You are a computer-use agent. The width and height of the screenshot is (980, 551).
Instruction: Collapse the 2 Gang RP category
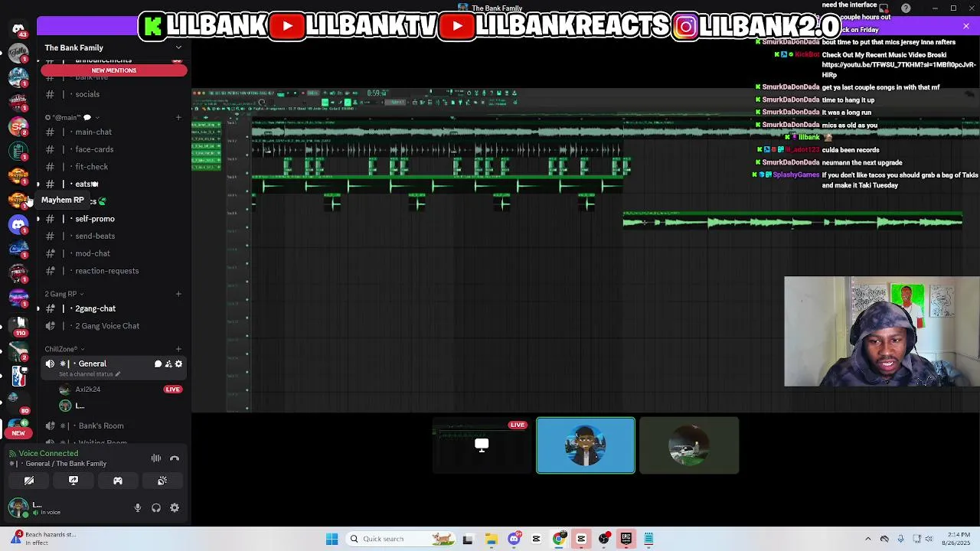coord(64,294)
